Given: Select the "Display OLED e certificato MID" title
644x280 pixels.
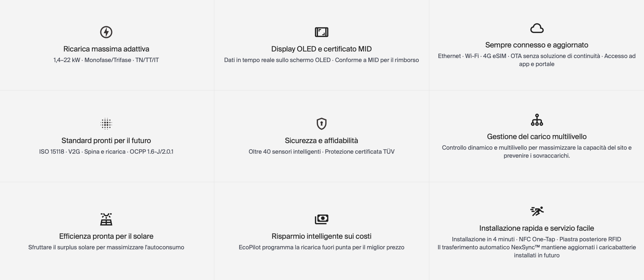Looking at the screenshot, I should [321, 49].
